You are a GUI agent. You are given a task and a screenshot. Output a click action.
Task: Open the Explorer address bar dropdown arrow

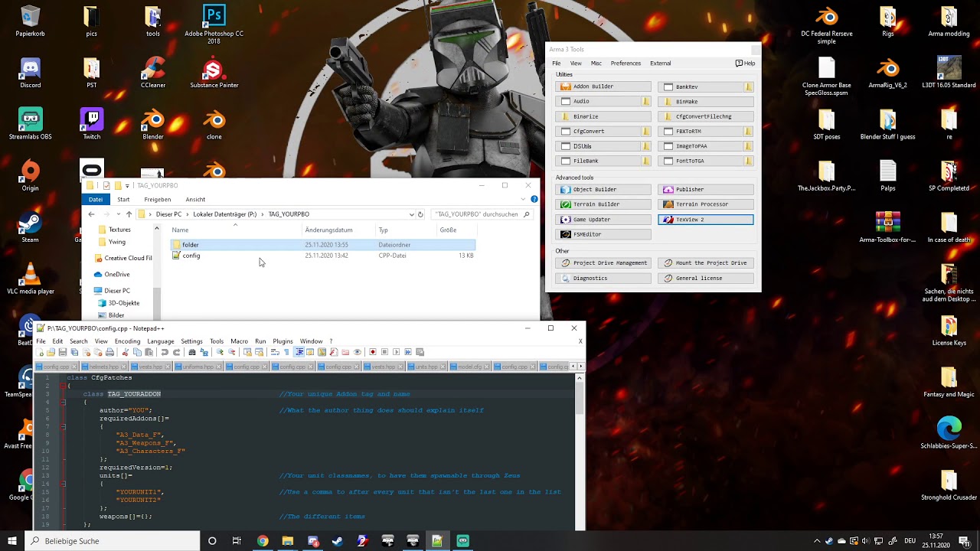coord(411,214)
